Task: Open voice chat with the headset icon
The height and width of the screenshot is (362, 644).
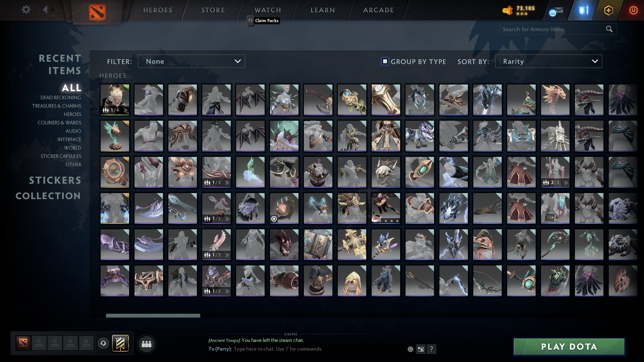Action: 103,344
